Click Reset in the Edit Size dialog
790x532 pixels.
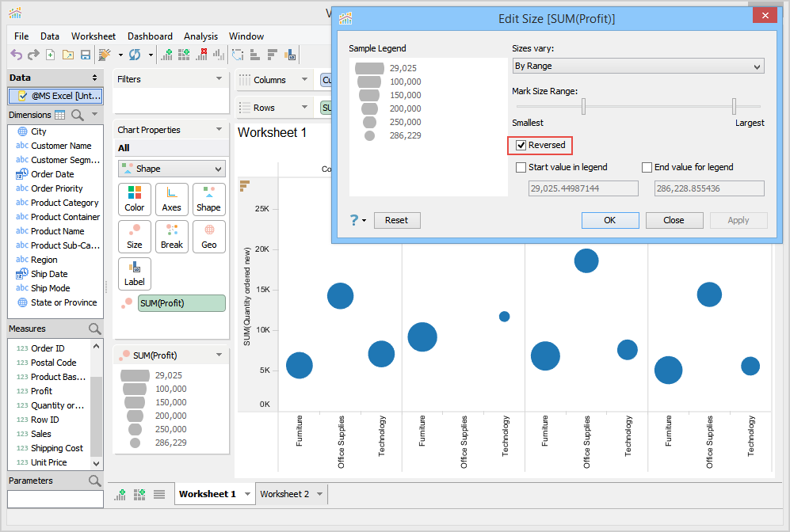click(396, 220)
